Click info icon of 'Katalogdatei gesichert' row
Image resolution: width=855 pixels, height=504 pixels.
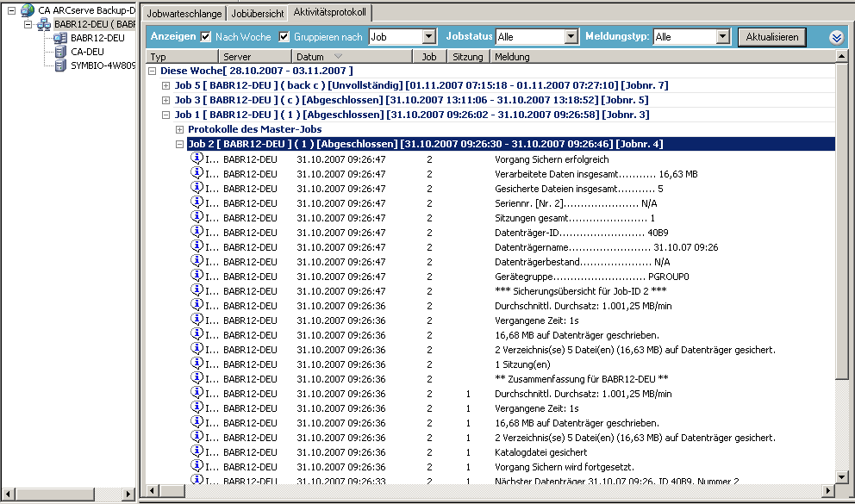[x=196, y=451]
